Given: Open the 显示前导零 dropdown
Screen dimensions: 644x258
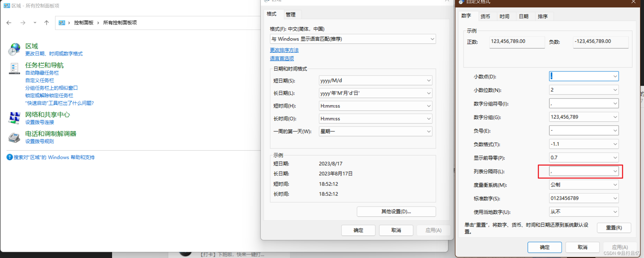Looking at the screenshot, I should click(x=584, y=158).
